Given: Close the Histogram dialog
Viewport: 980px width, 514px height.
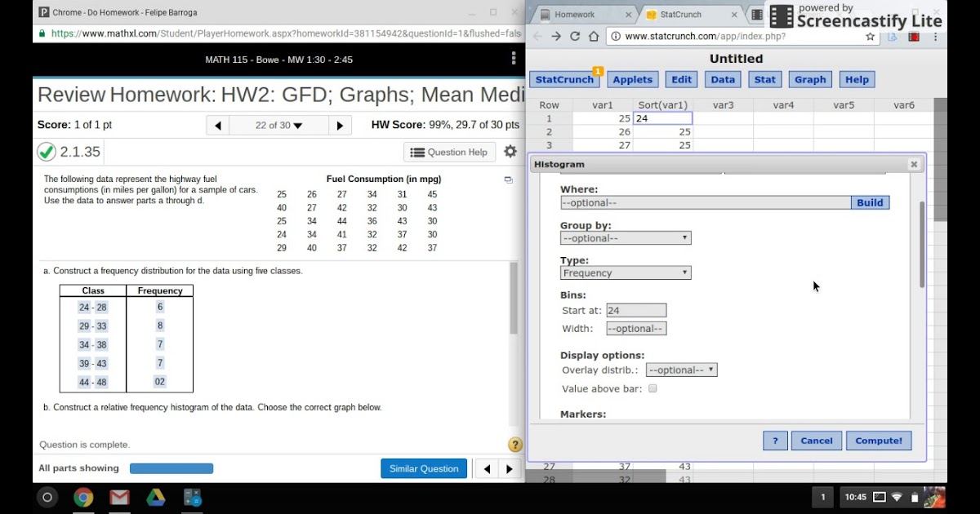Looking at the screenshot, I should coord(914,164).
